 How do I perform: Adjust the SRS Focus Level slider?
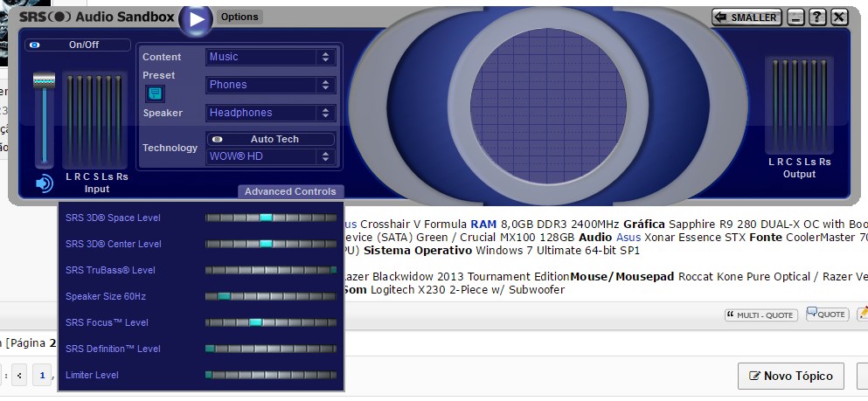[271, 322]
